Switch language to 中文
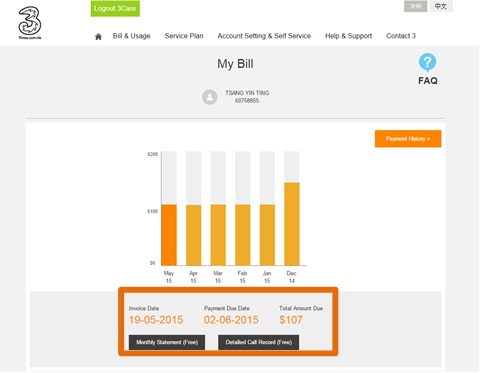This screenshot has width=480, height=373. [x=441, y=6]
